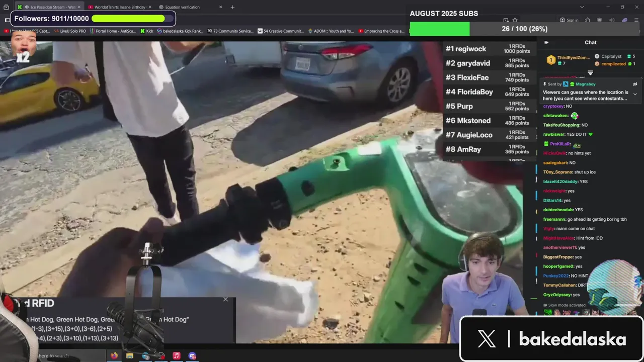Click the Slow mode activated notice
This screenshot has height=362, width=644.
(564, 305)
